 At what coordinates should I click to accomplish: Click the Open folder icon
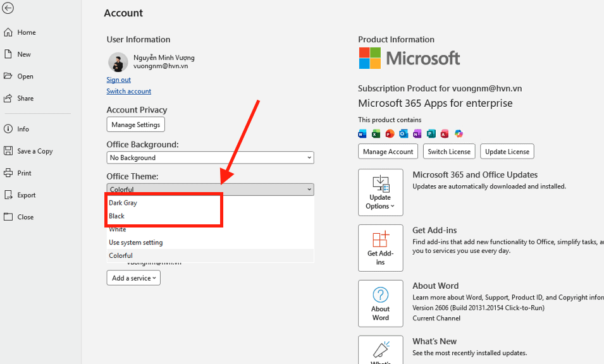8,76
